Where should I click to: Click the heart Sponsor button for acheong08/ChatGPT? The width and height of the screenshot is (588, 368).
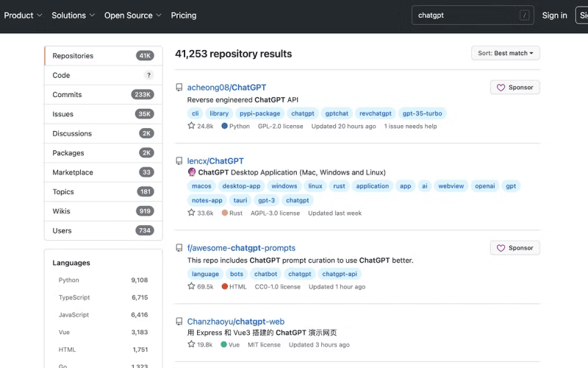(x=515, y=88)
